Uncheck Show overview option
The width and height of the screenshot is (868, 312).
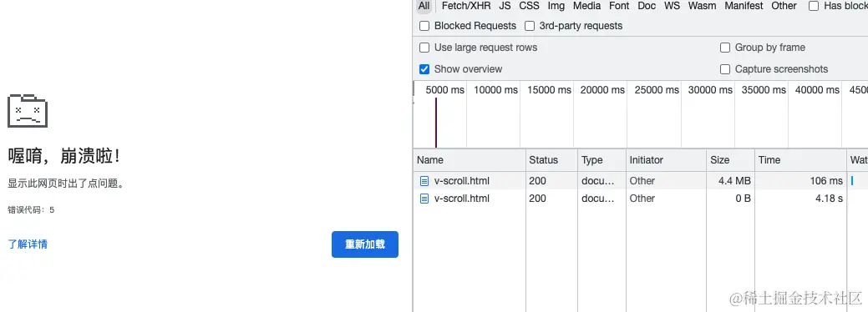click(424, 69)
